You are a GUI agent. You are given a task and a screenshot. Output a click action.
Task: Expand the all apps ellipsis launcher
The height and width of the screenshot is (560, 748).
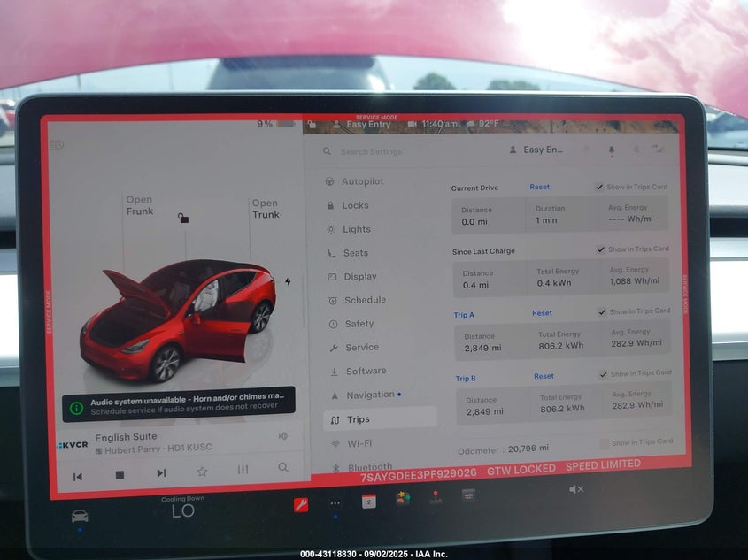tap(335, 503)
